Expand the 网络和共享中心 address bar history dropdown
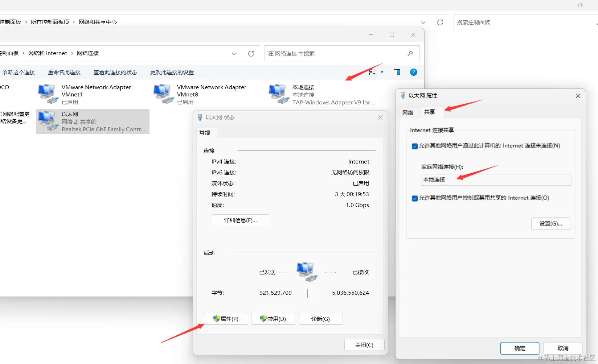This screenshot has width=598, height=364. click(x=423, y=22)
